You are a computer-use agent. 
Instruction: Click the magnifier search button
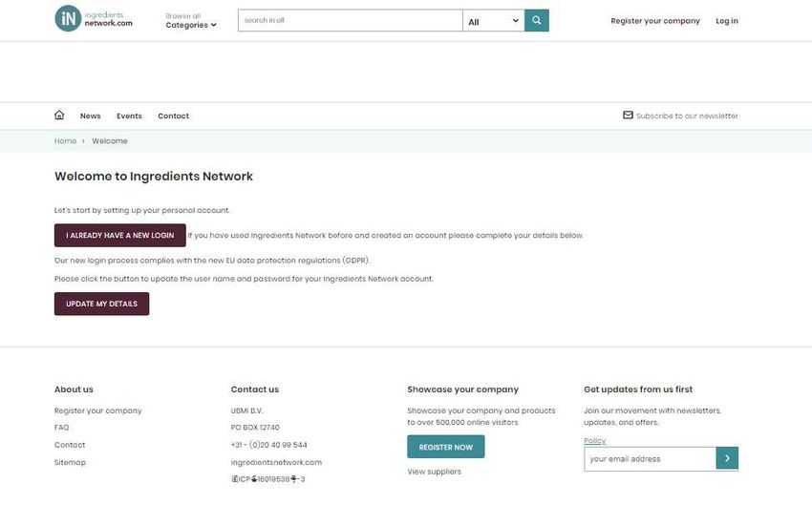[x=537, y=20]
